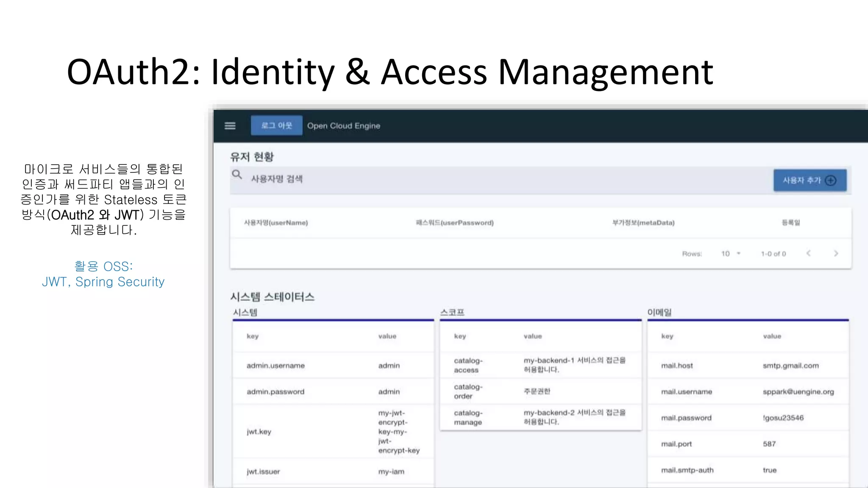This screenshot has height=488, width=868.
Task: Select the 스코프 section tab
Action: pyautogui.click(x=452, y=313)
